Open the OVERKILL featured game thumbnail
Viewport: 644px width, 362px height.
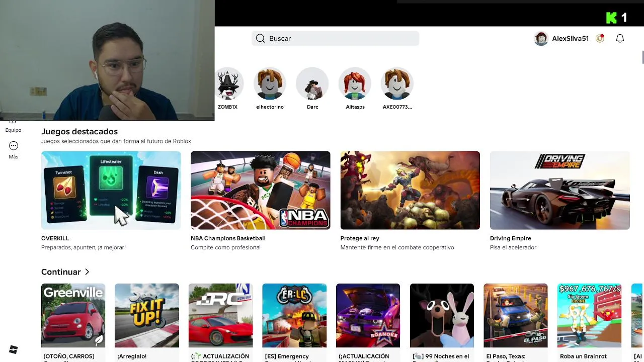(x=111, y=191)
